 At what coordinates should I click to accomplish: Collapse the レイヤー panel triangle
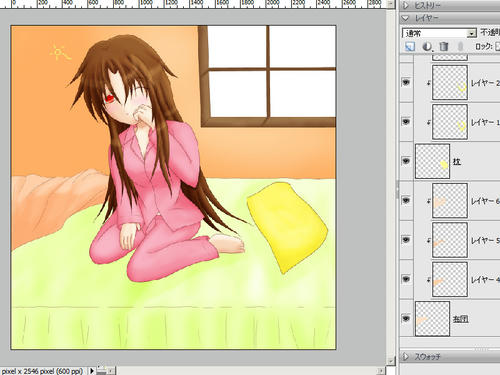click(x=406, y=18)
